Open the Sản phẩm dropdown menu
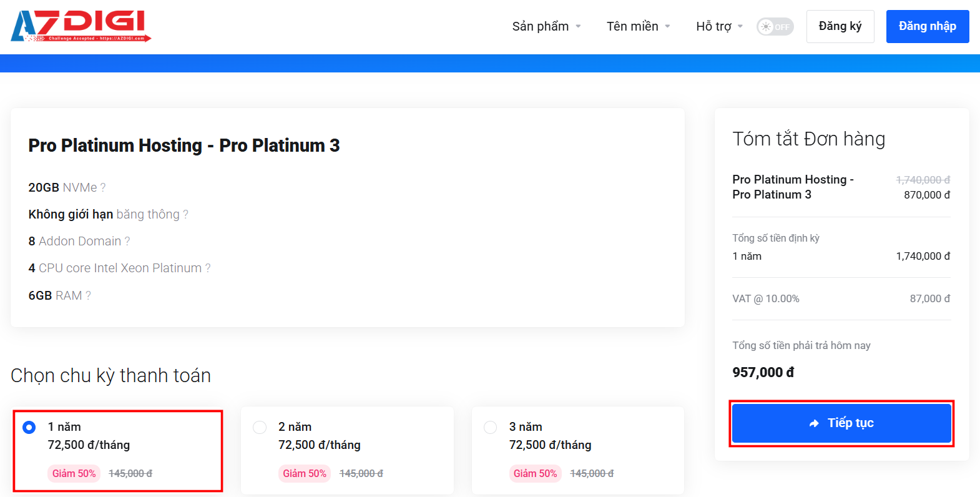The image size is (980, 497). tap(546, 26)
